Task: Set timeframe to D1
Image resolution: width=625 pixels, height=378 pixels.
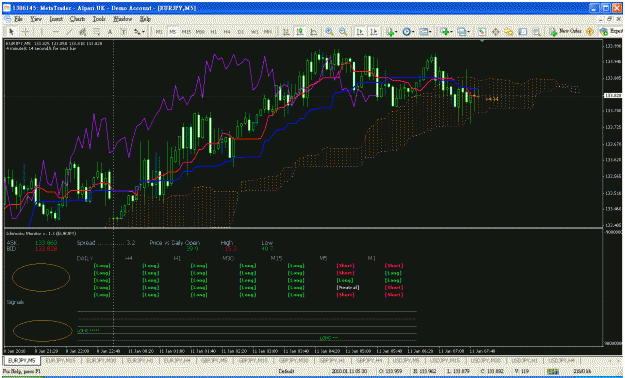Action: pos(241,32)
